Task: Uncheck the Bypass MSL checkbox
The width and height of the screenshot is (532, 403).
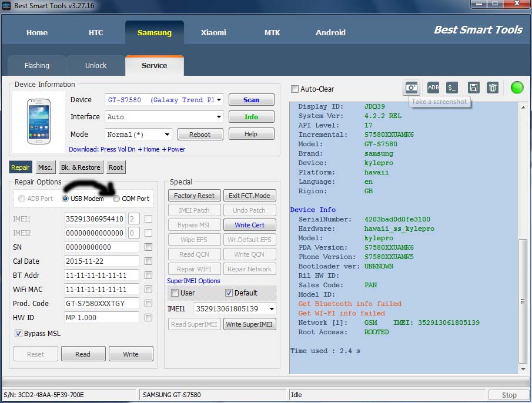Action: pos(18,334)
